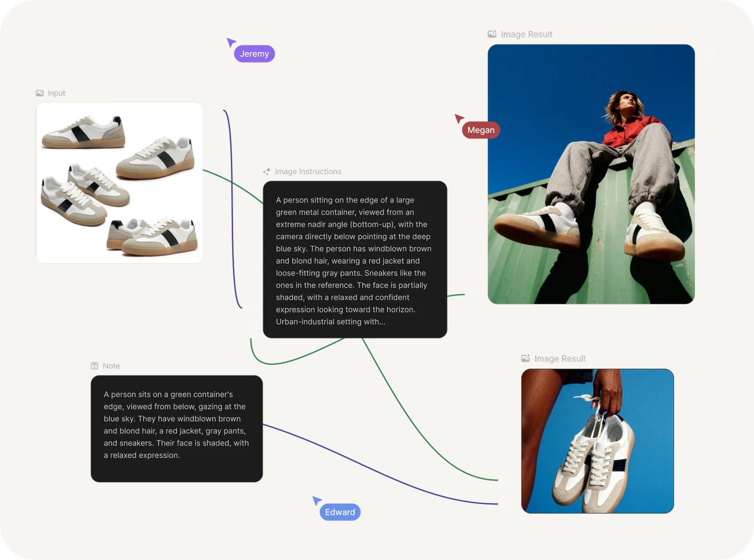The image size is (754, 560).
Task: Click the bottom Image Result icon
Action: 525,359
